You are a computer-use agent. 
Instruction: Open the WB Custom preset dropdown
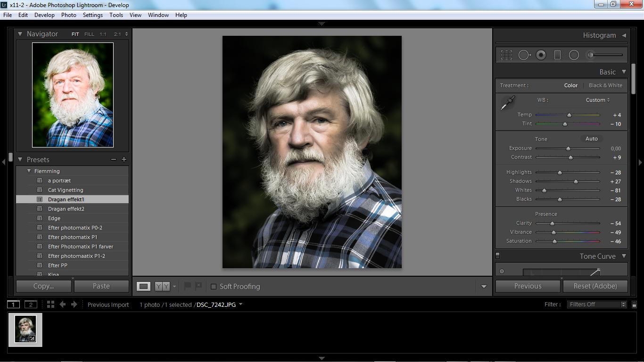[x=597, y=100]
